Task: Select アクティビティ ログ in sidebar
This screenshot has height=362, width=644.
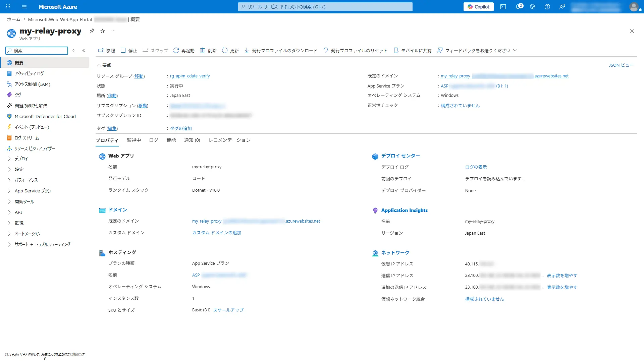Action: pyautogui.click(x=44, y=73)
